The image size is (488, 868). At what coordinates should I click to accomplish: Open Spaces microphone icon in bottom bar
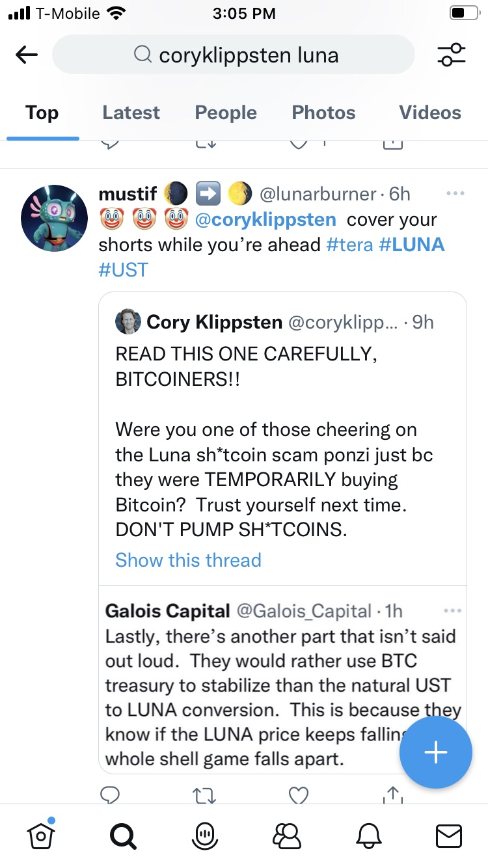[x=205, y=835]
